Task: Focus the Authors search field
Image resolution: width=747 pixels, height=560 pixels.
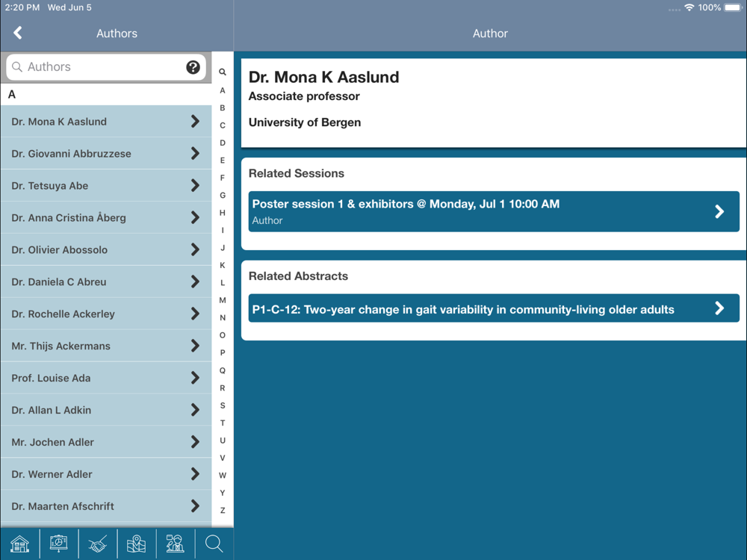Action: 106,67
